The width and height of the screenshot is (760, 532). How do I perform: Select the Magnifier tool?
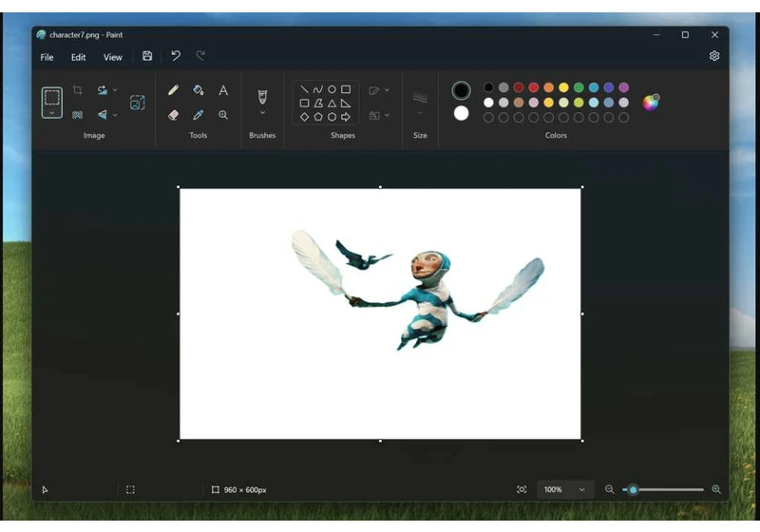click(223, 115)
